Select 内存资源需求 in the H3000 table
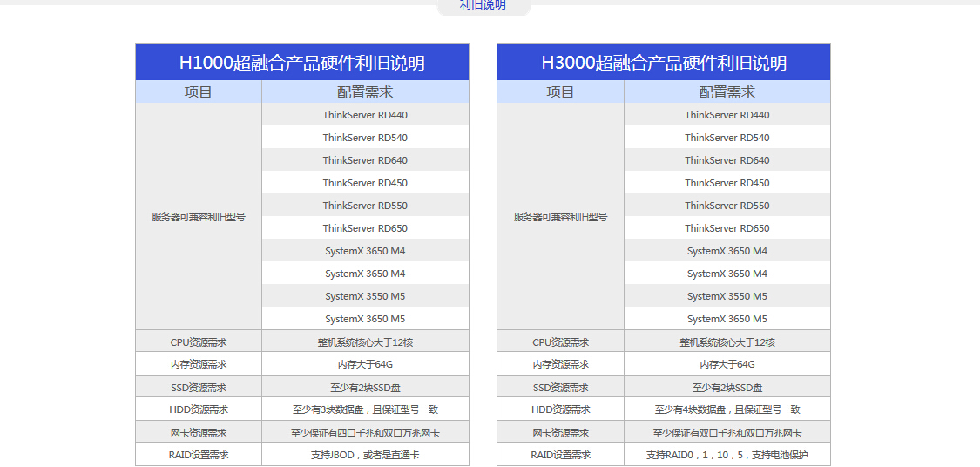Viewport: 980px width, 467px height. [560, 364]
